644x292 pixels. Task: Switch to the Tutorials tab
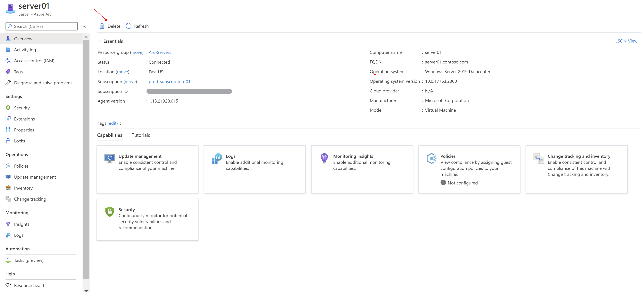141,135
